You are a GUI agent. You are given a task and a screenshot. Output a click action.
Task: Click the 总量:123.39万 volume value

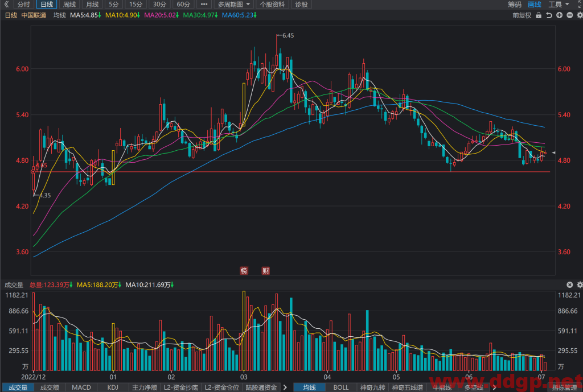click(51, 284)
